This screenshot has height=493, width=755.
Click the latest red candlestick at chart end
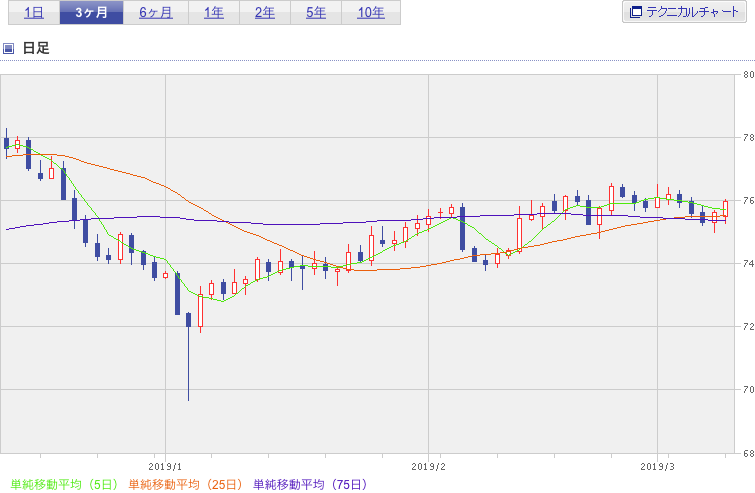(x=726, y=211)
